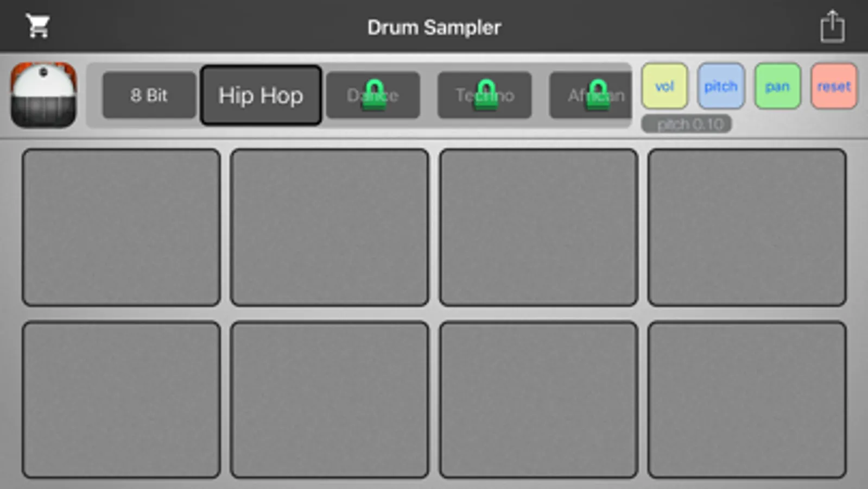Hit the third pad in bottom row
Screen dimensions: 868x489
click(538, 400)
